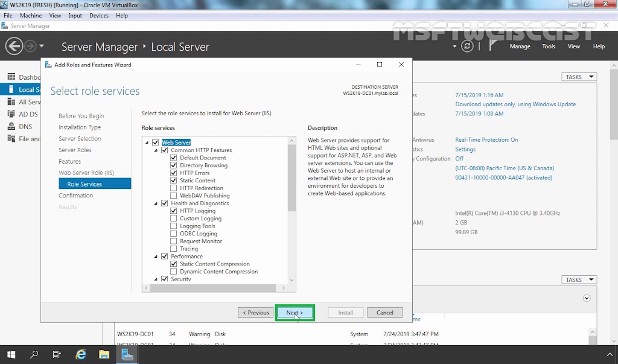The width and height of the screenshot is (618, 364).
Task: Open the VirtualBox Machine menu
Action: click(x=31, y=15)
